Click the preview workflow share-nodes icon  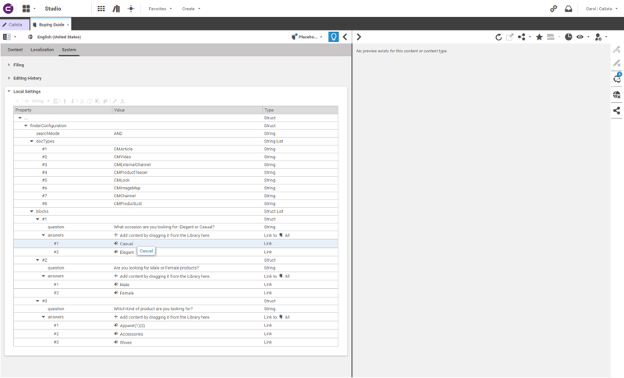click(522, 37)
